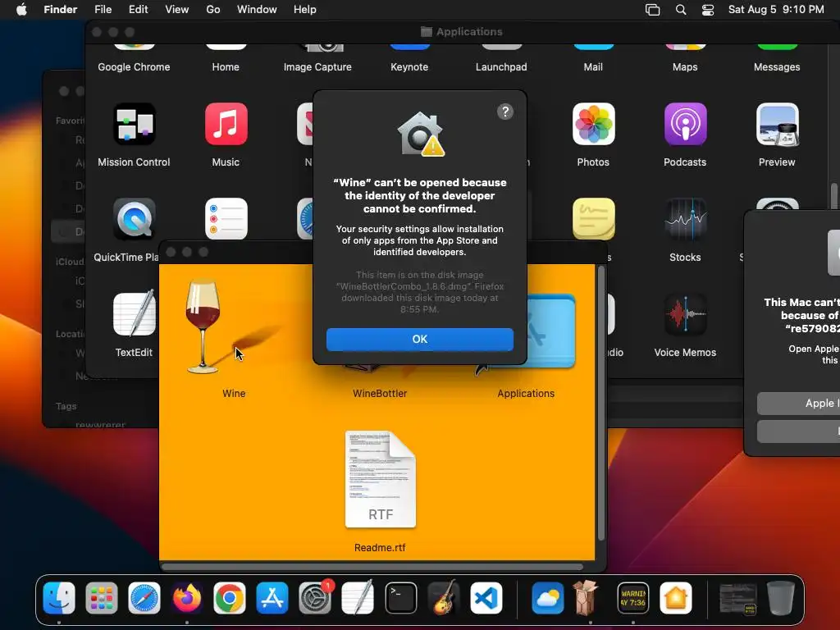Screen dimensions: 840x630
Task: Open Visual Studio Code from the Dock
Action: pos(486,598)
